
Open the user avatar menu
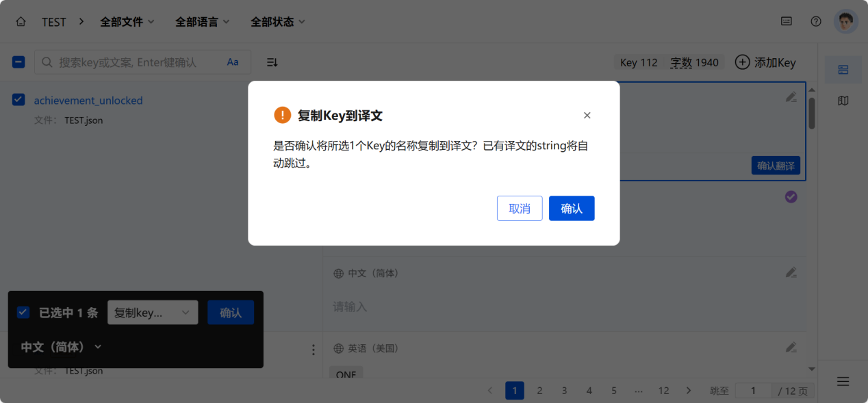(846, 21)
